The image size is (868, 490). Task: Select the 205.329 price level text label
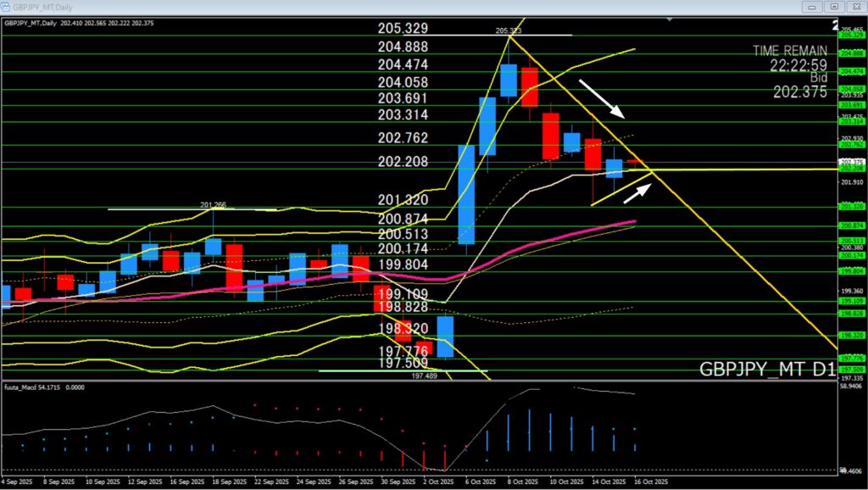[x=403, y=29]
